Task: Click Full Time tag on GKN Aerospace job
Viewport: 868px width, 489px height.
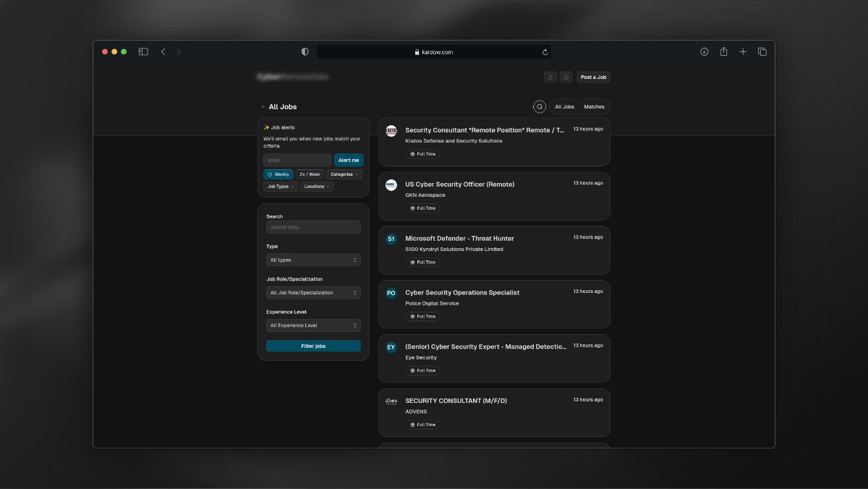Action: pyautogui.click(x=423, y=208)
